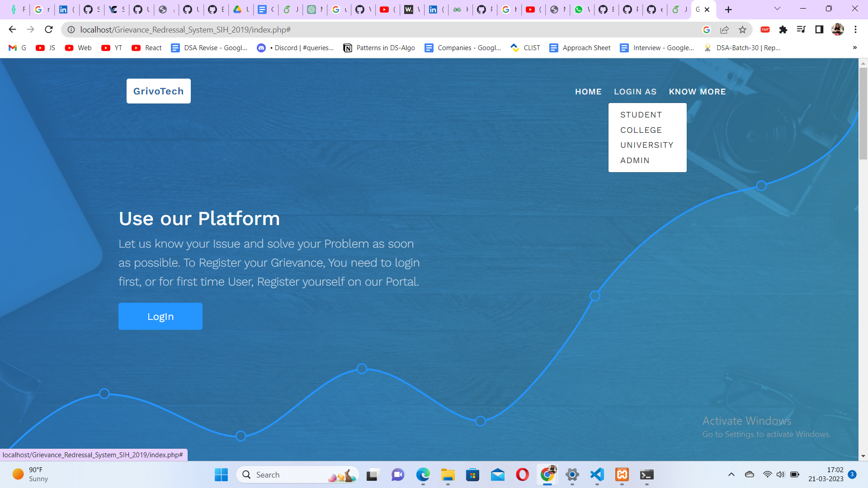Open a new browser tab
This screenshot has height=488, width=868.
coord(728,9)
